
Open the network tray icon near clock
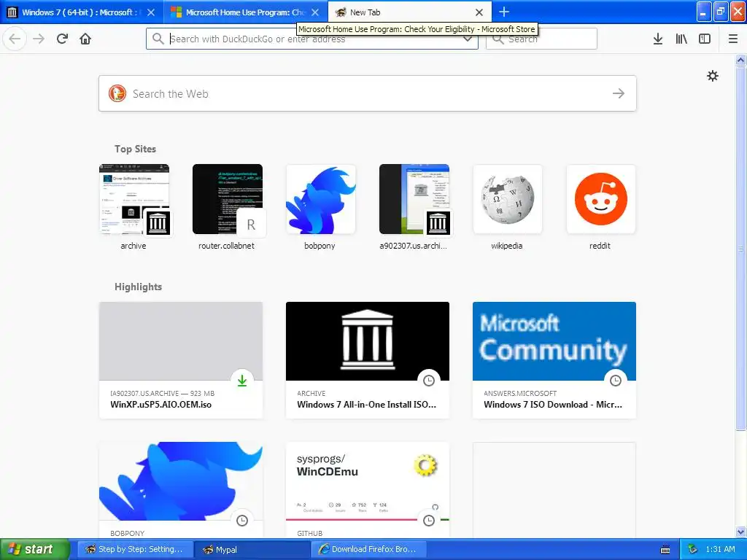pos(693,549)
